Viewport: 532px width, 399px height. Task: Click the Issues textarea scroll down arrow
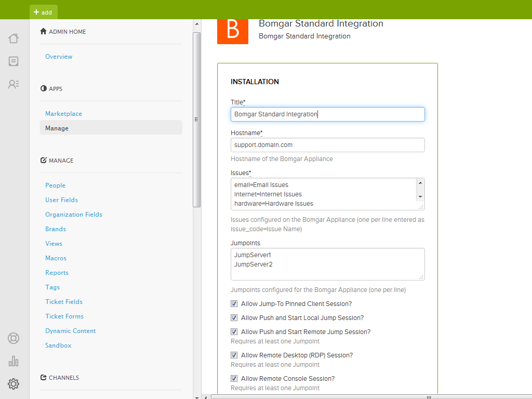(420, 197)
